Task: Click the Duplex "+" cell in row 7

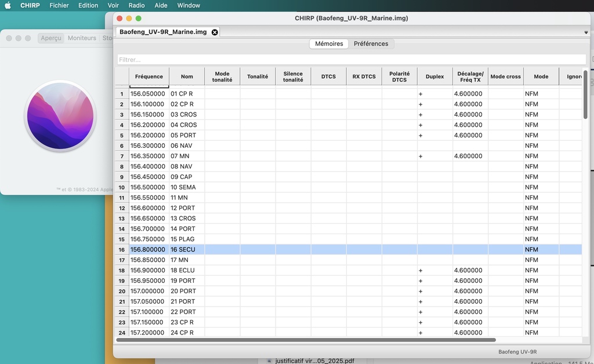Action: tap(434, 156)
